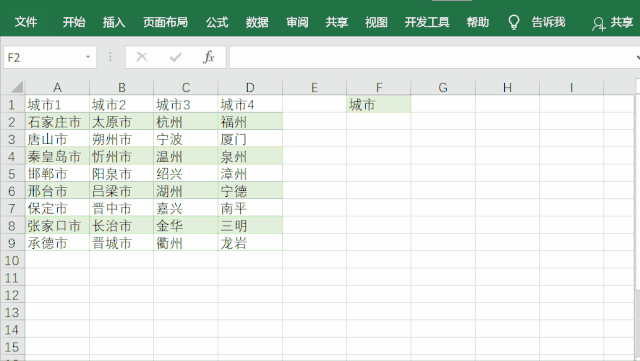This screenshot has height=361, width=640.
Task: Select column A header
Action: tap(57, 87)
